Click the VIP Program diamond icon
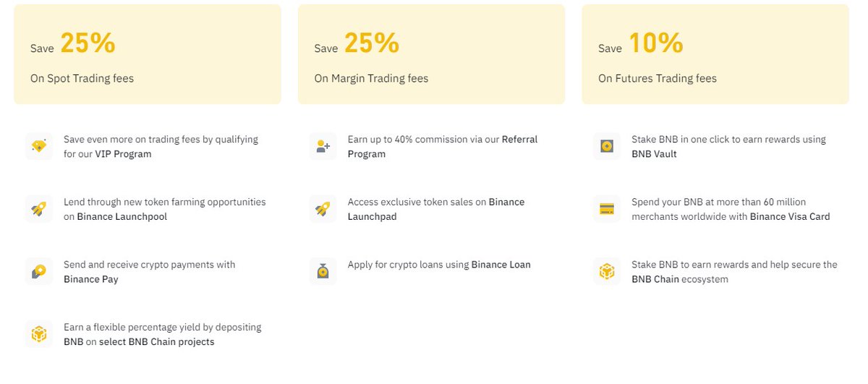 pyautogui.click(x=38, y=146)
